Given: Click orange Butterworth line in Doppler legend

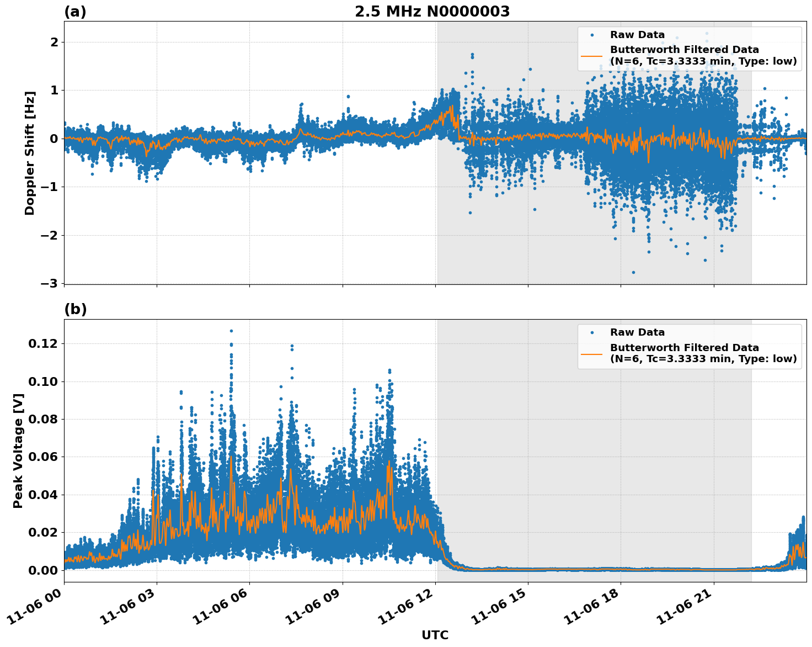Looking at the screenshot, I should (x=592, y=55).
